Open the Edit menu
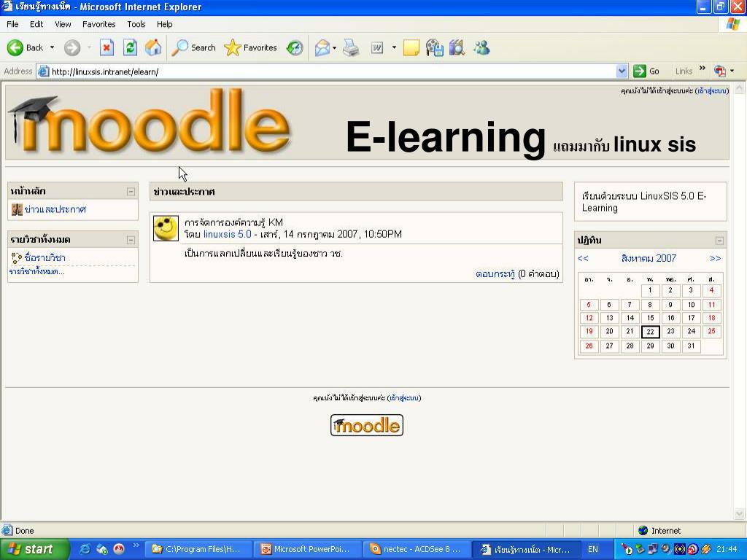 (36, 24)
